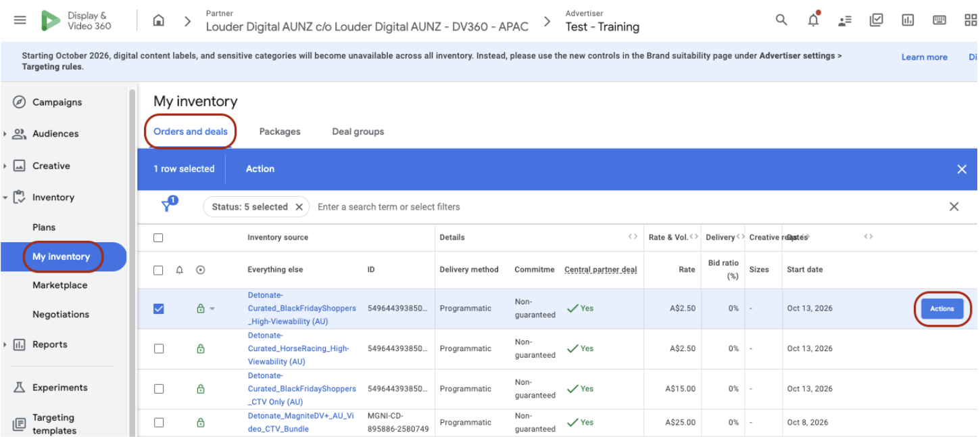Screen dimensions: 980x437
Task: Tick the Detonate MagniteDV+ row checkbox
Action: (158, 423)
